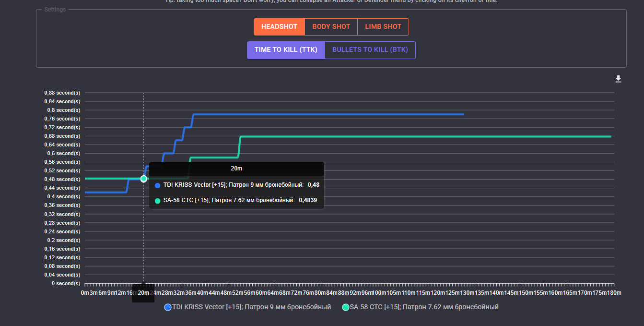The width and height of the screenshot is (644, 326).
Task: Click the Settings group title
Action: [55, 10]
